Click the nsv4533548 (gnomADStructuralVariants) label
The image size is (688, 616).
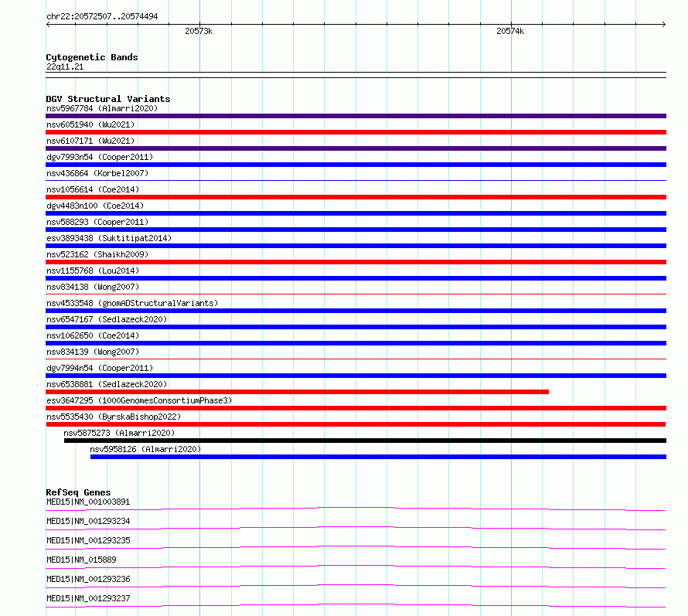tap(132, 303)
